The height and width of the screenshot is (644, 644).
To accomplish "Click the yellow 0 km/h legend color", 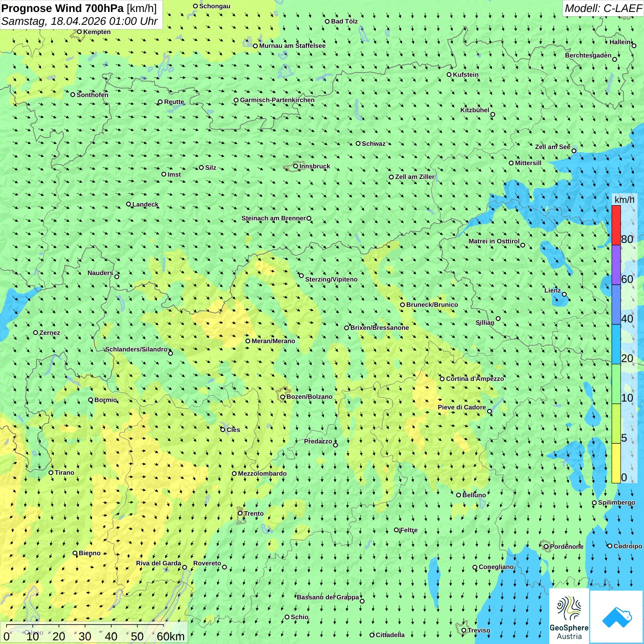I will pos(616,463).
